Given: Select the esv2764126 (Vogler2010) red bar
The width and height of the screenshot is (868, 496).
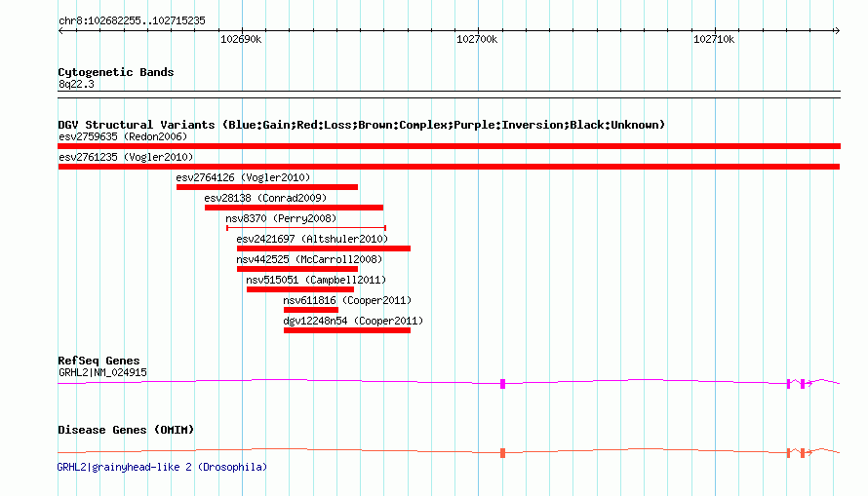Looking at the screenshot, I should click(267, 187).
